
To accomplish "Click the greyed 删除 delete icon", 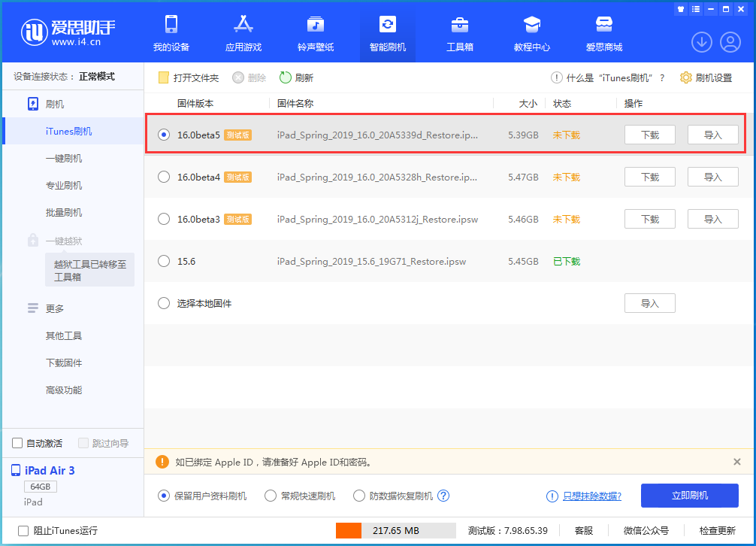I will (238, 77).
